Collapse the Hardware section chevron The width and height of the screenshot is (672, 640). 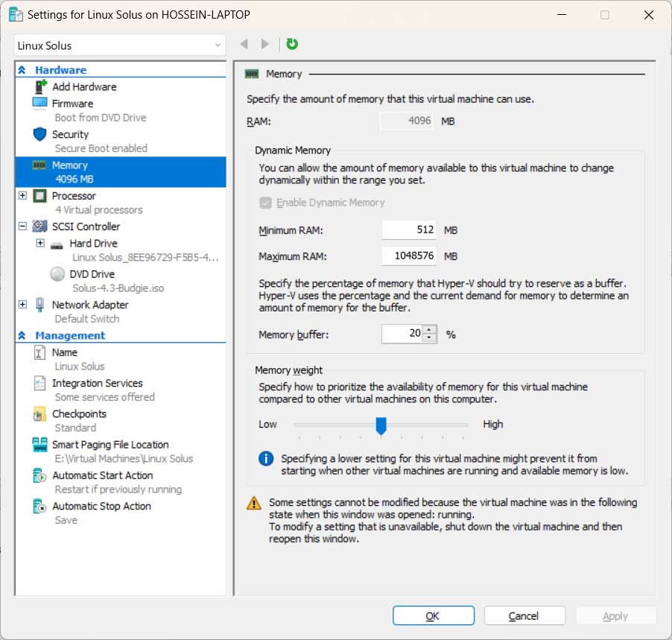pyautogui.click(x=22, y=70)
